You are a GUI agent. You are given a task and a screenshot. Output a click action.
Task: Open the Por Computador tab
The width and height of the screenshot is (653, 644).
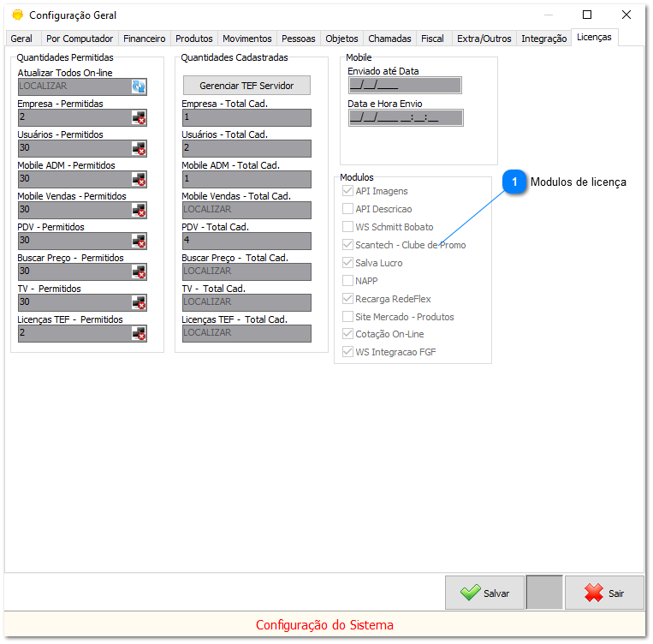coord(80,39)
